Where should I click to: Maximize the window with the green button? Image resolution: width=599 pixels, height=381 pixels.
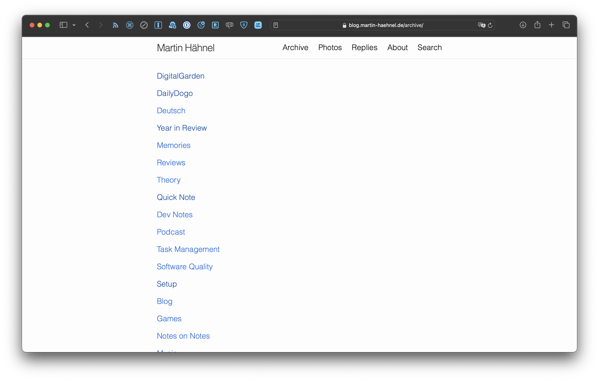click(x=47, y=25)
